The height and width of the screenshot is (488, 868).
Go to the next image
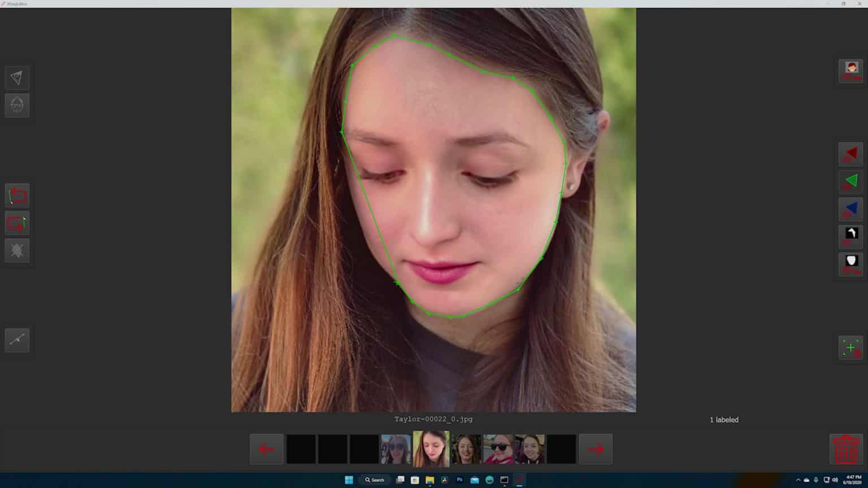(x=595, y=448)
